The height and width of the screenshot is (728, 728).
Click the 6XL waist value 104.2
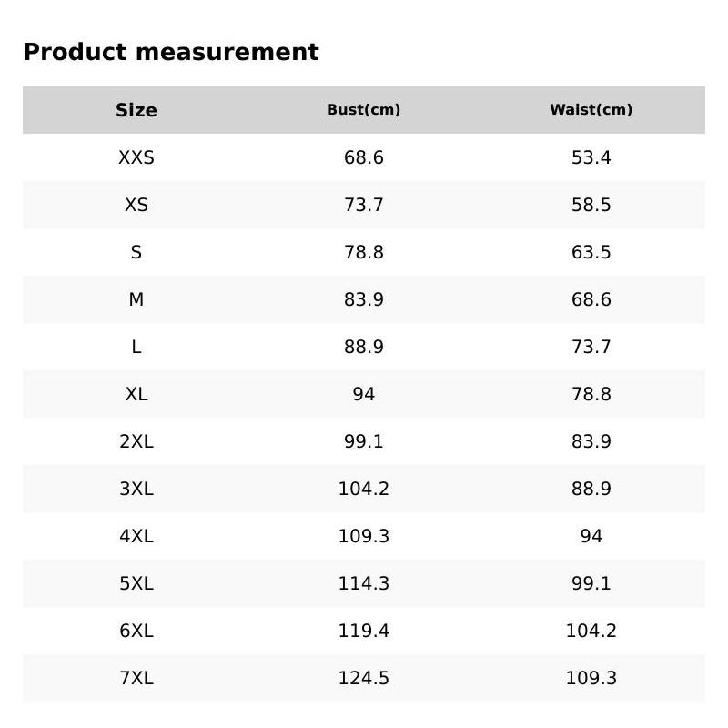[591, 631]
